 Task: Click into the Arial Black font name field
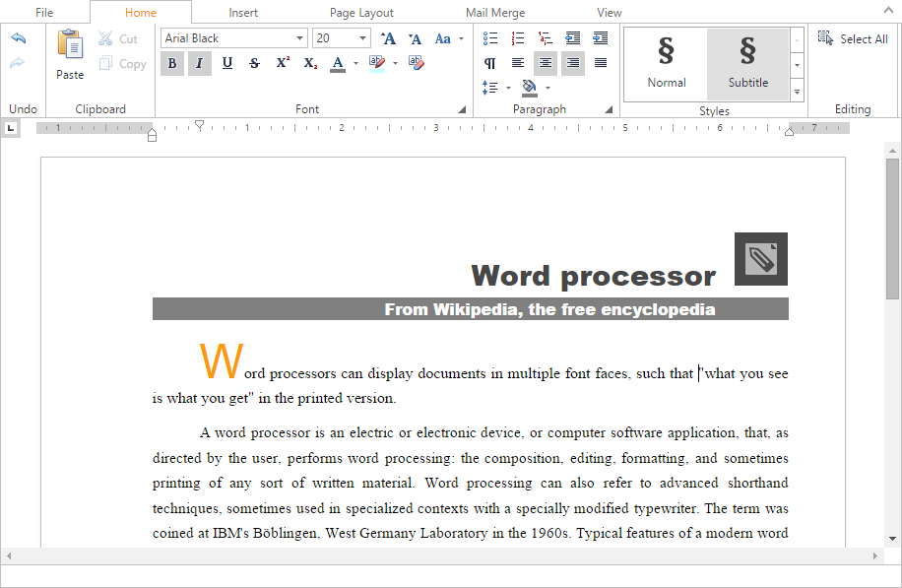click(x=227, y=38)
